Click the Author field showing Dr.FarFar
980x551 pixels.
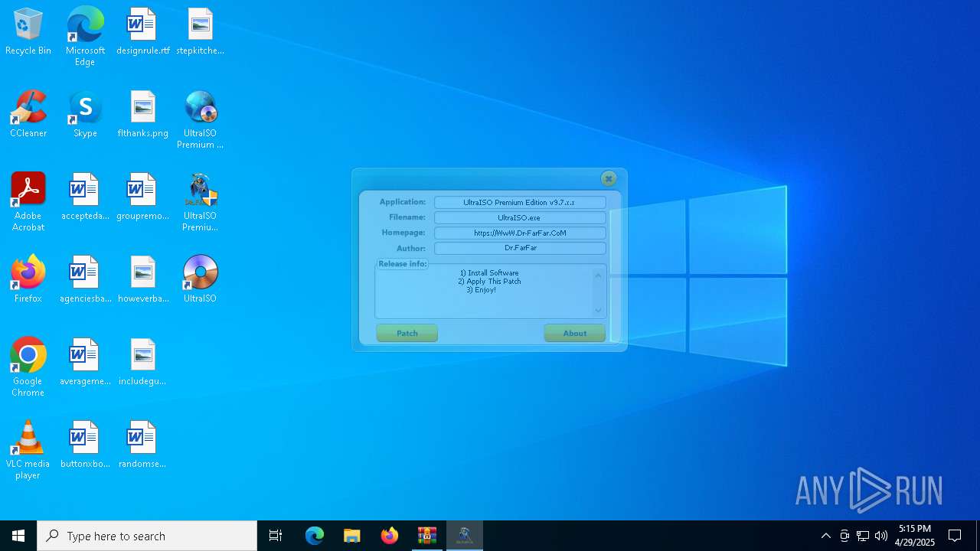(520, 249)
